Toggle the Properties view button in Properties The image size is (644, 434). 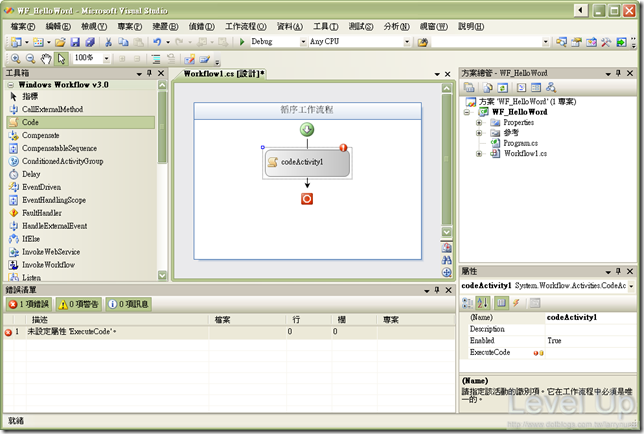coord(501,303)
